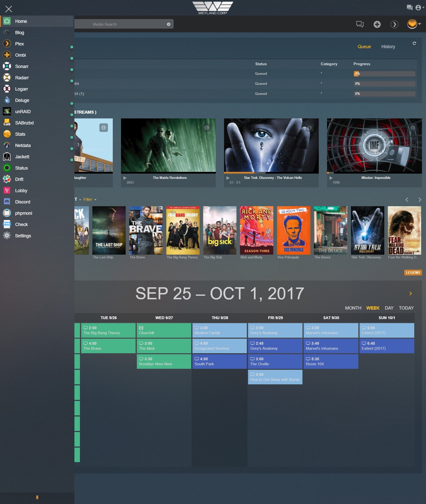Click the 8% progress bar

point(384,74)
